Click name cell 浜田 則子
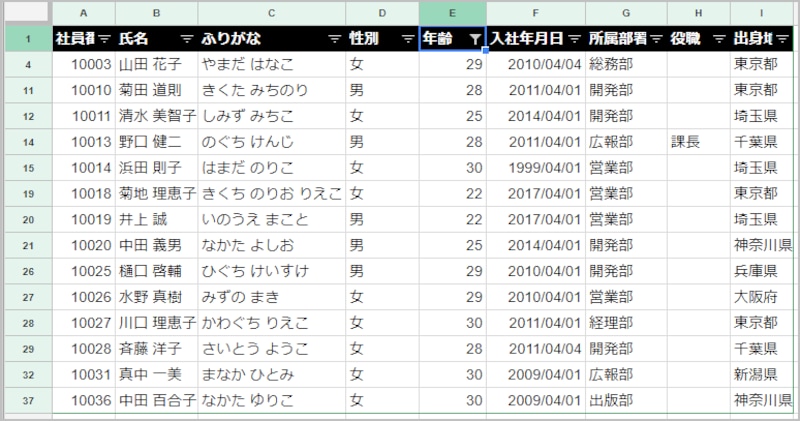Image resolution: width=800 pixels, height=421 pixels. coord(157,168)
